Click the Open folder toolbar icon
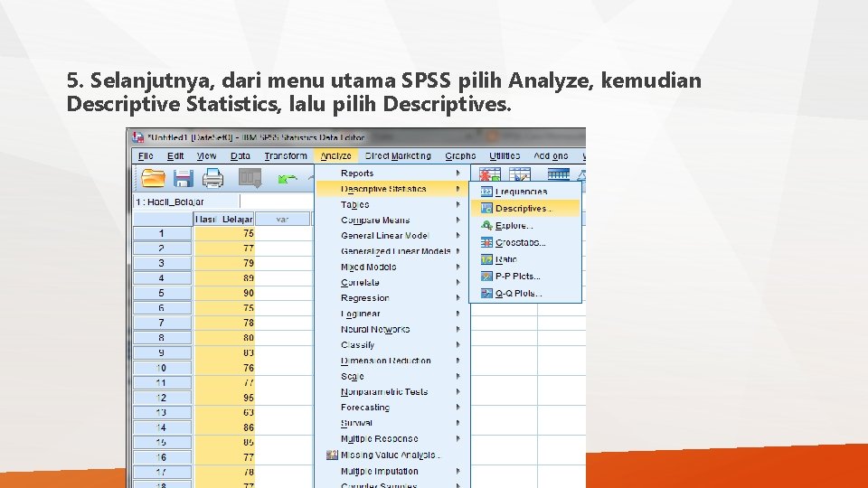Viewport: 868px width, 488px height. [153, 178]
